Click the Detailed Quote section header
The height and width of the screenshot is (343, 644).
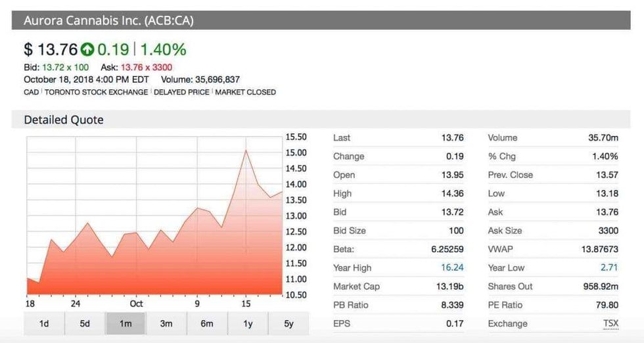[64, 120]
